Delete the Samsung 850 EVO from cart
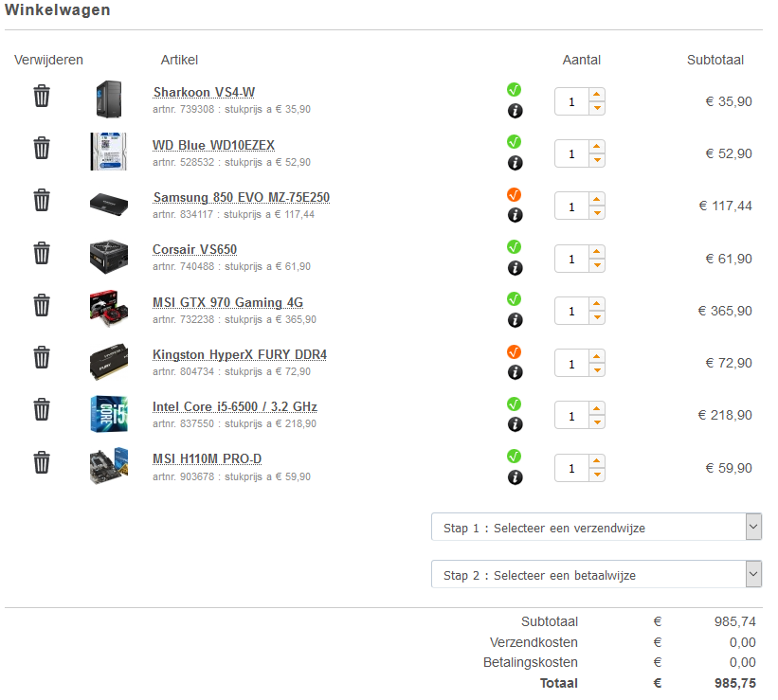This screenshot has width=778, height=700. click(42, 201)
